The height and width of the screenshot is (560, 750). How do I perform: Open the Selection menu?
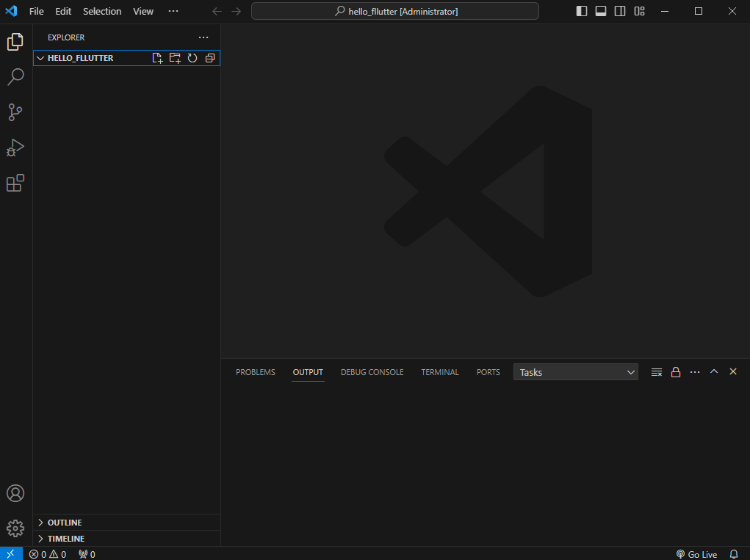[x=102, y=12]
